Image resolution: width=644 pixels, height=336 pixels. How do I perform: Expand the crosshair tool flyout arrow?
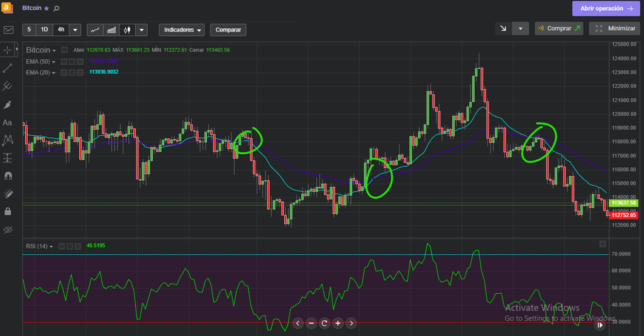(16, 49)
